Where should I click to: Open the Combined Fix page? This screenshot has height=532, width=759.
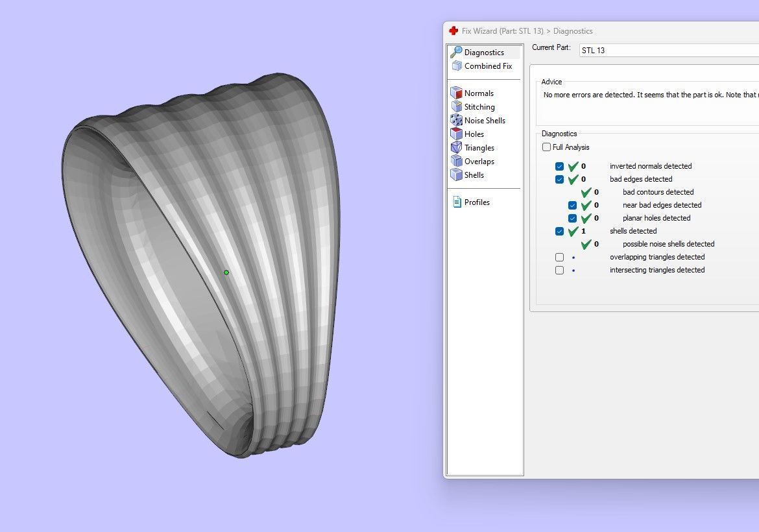tap(488, 66)
